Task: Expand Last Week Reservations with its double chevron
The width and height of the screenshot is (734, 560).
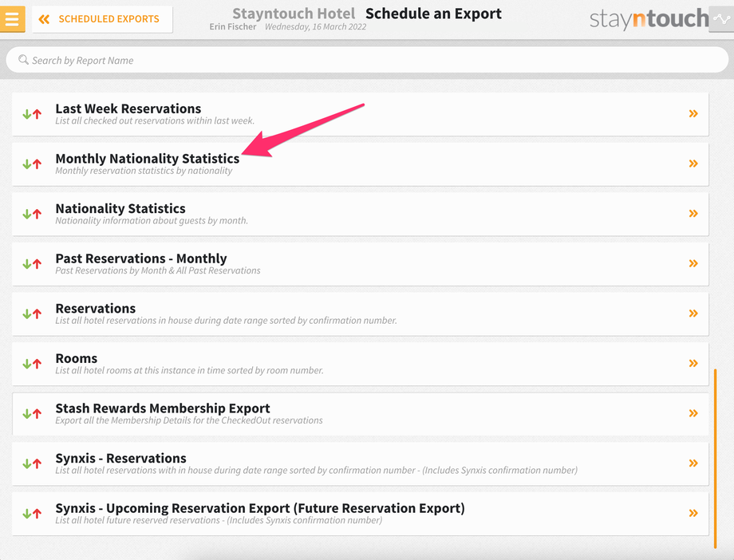Action: click(693, 113)
